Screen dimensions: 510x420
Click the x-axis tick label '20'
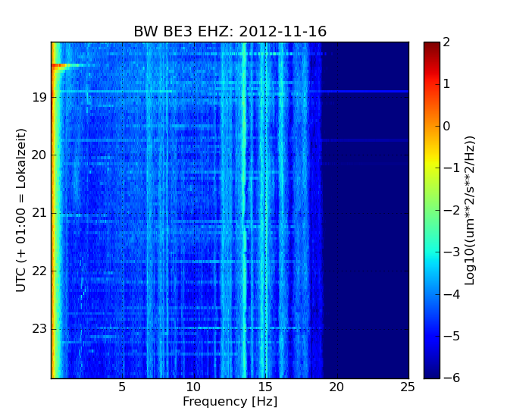tap(336, 387)
